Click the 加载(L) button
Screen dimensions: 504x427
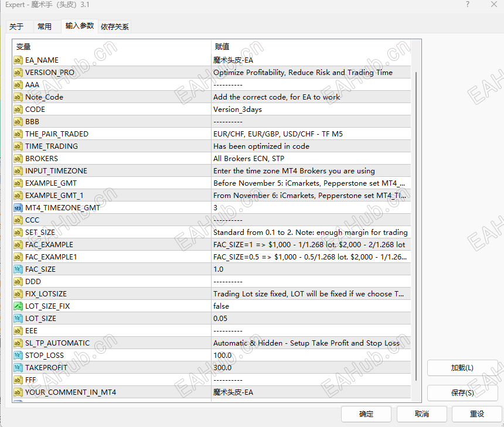click(462, 368)
